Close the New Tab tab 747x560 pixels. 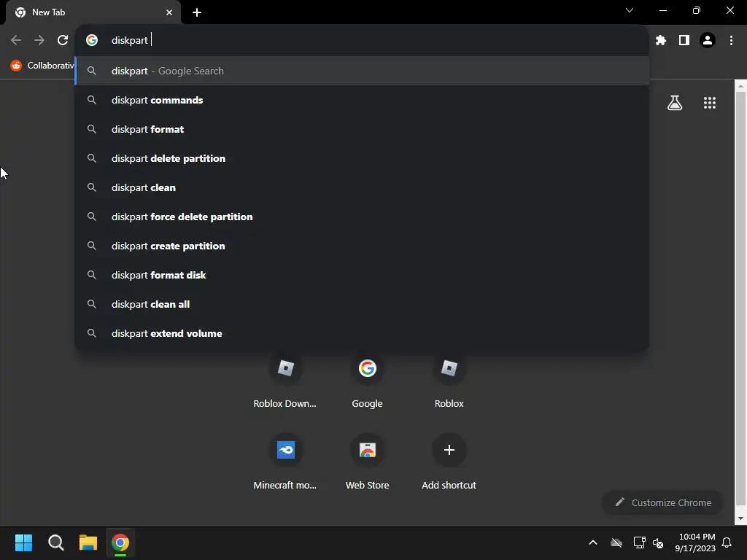point(169,12)
